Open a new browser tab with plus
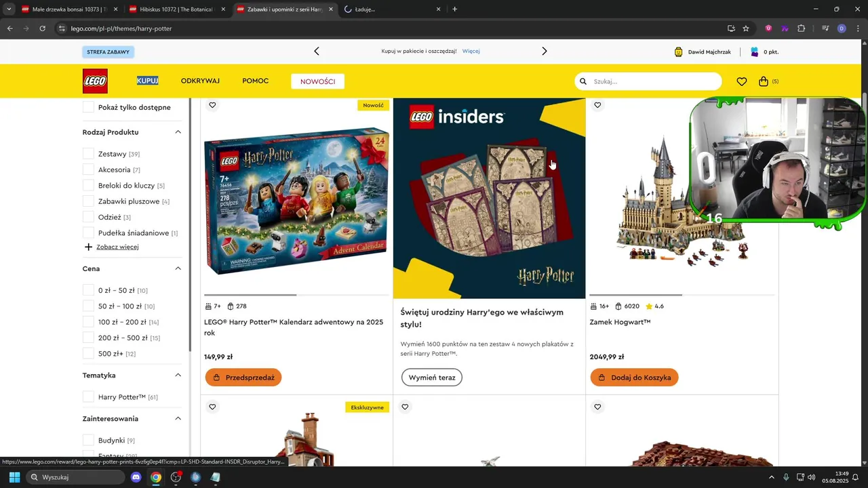The image size is (868, 488). pos(454,9)
